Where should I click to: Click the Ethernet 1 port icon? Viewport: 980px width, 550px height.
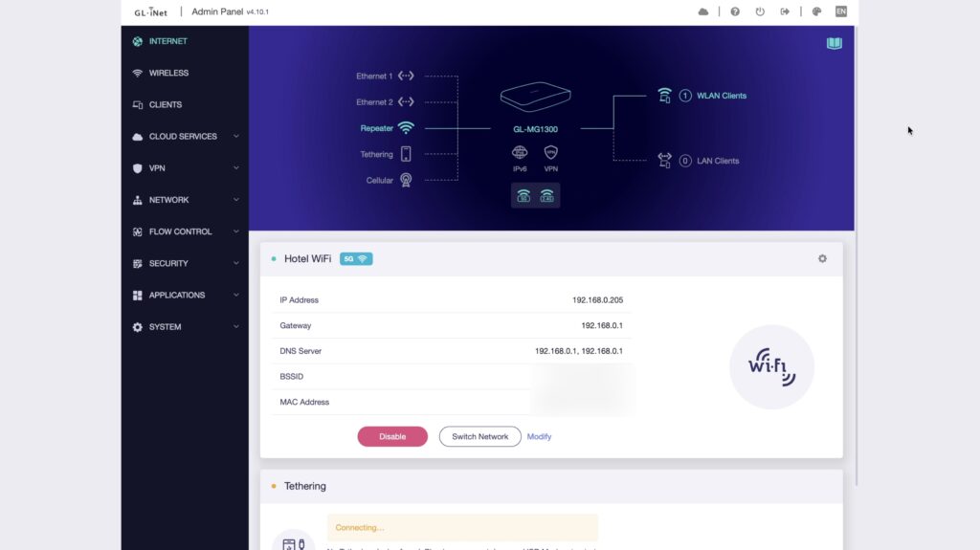406,76
